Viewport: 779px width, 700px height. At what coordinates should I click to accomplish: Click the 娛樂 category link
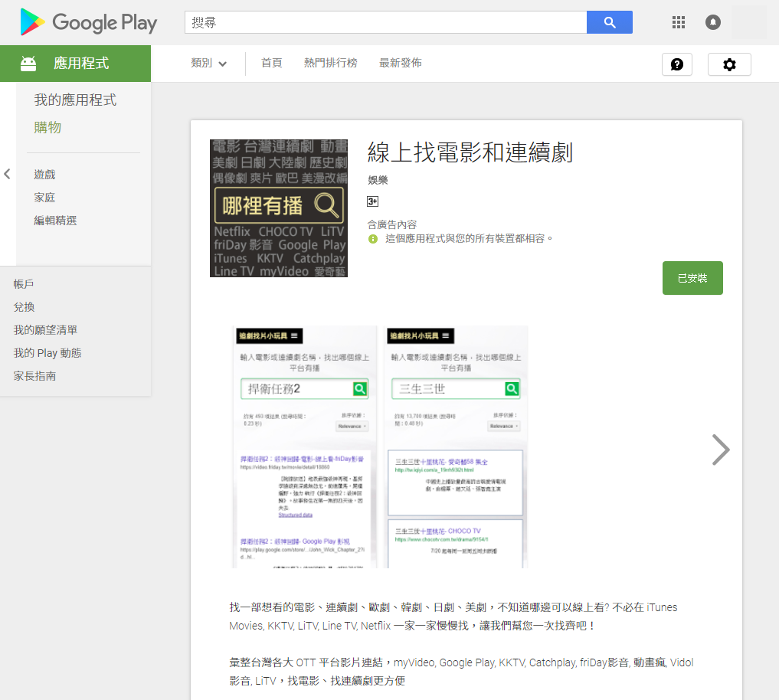point(378,180)
